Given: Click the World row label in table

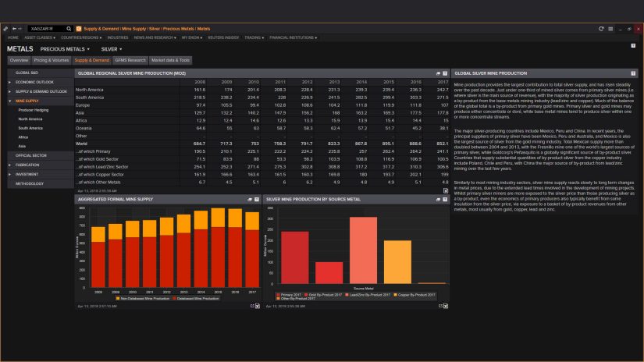Looking at the screenshot, I should tap(81, 144).
